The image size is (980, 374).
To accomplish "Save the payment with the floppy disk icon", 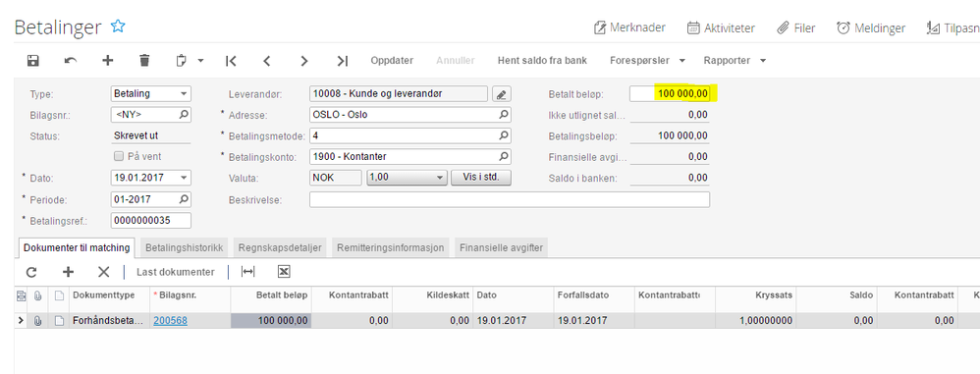I will tap(33, 61).
